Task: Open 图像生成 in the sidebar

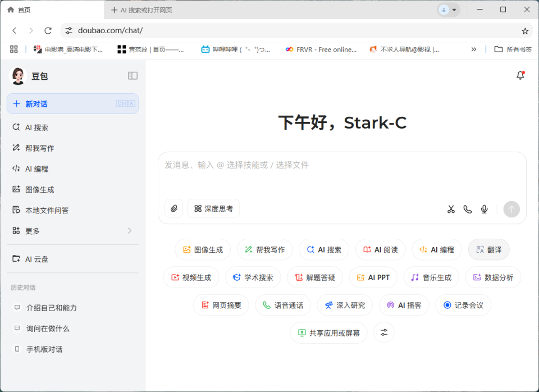Action: 72,189
